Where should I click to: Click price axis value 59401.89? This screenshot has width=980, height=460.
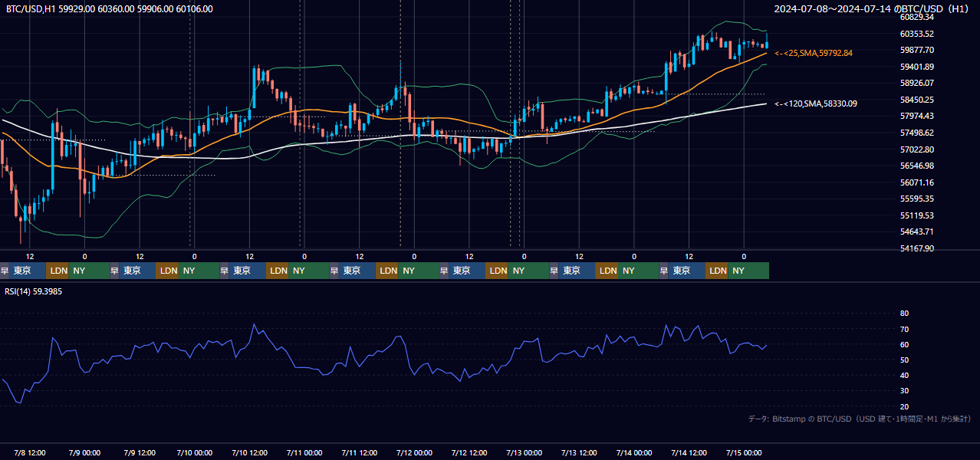click(x=916, y=67)
